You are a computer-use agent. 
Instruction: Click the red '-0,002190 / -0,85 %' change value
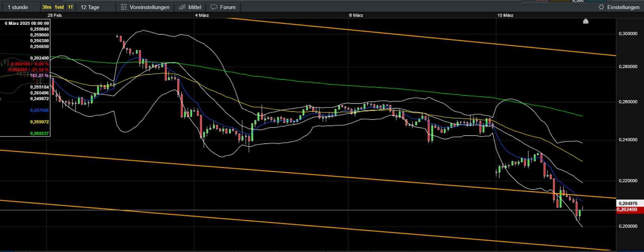click(x=29, y=64)
